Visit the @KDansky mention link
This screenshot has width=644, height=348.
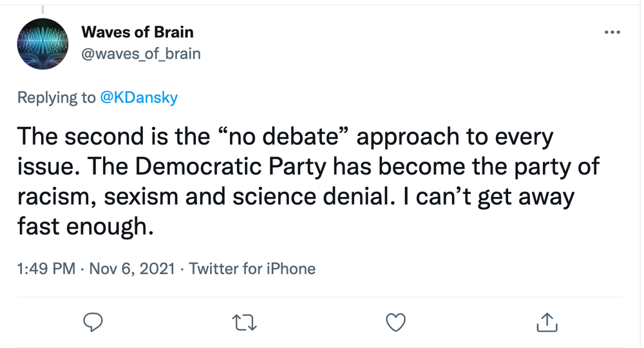140,98
